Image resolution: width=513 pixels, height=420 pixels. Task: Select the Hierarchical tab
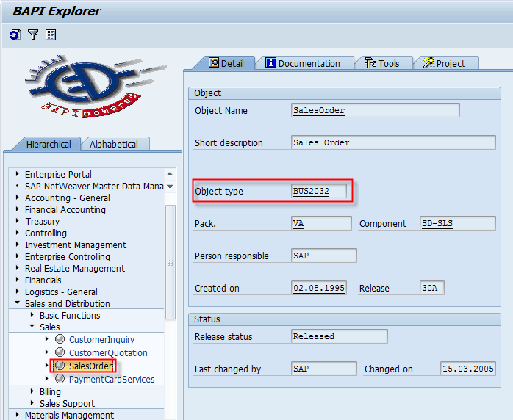49,144
